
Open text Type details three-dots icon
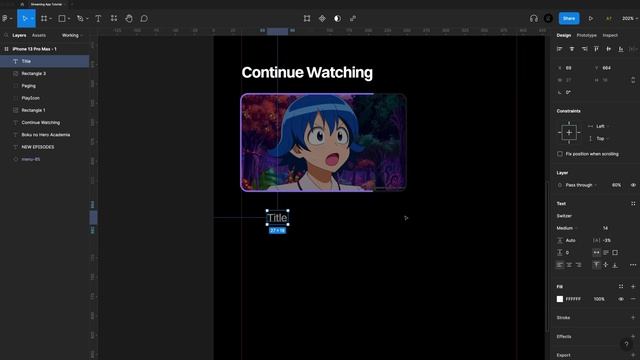tap(633, 265)
